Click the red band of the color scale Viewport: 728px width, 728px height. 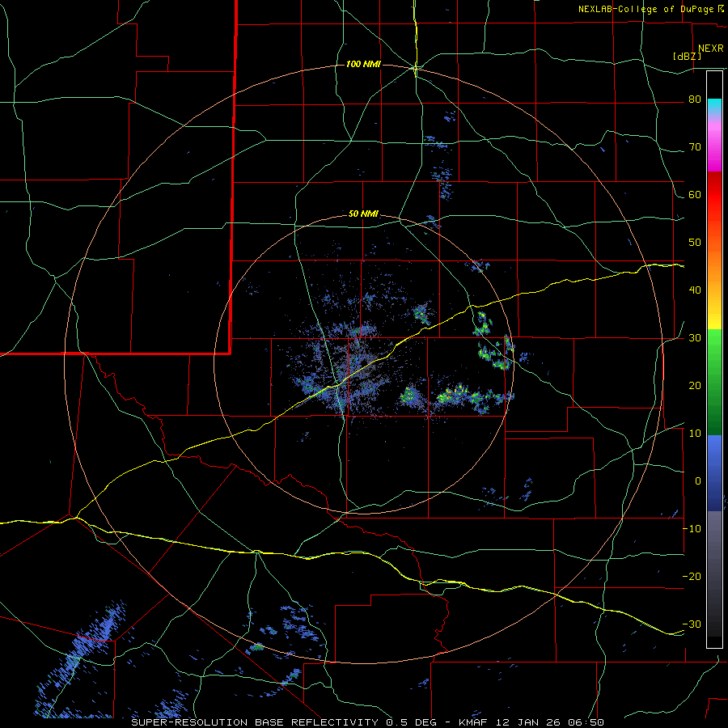tap(714, 195)
